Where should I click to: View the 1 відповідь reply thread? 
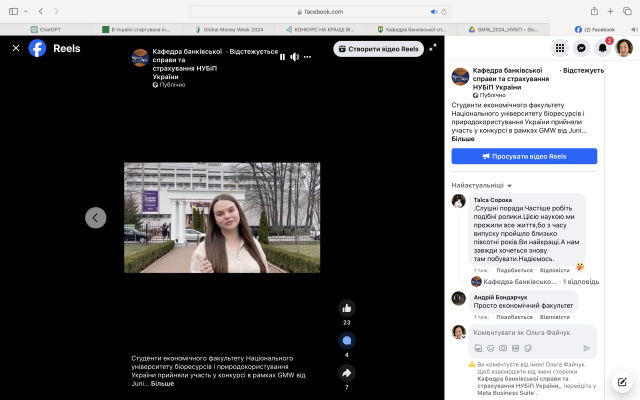coord(581,282)
